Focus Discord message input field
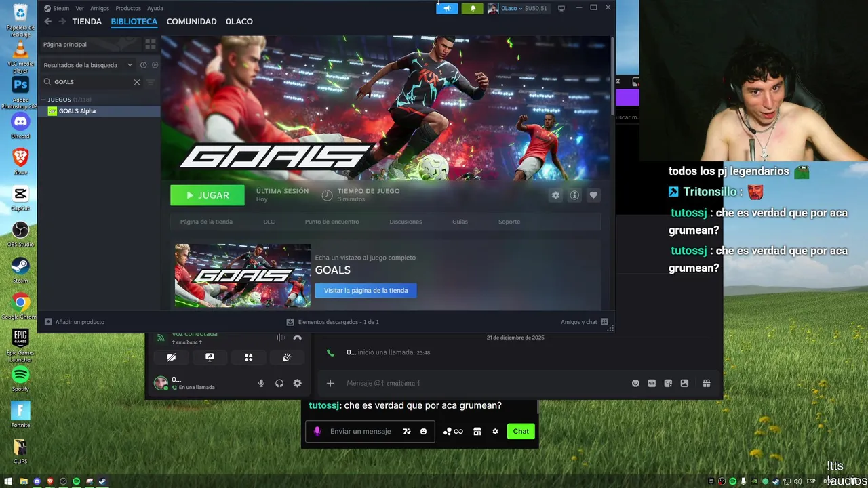This screenshot has width=868, height=488. pyautogui.click(x=485, y=383)
